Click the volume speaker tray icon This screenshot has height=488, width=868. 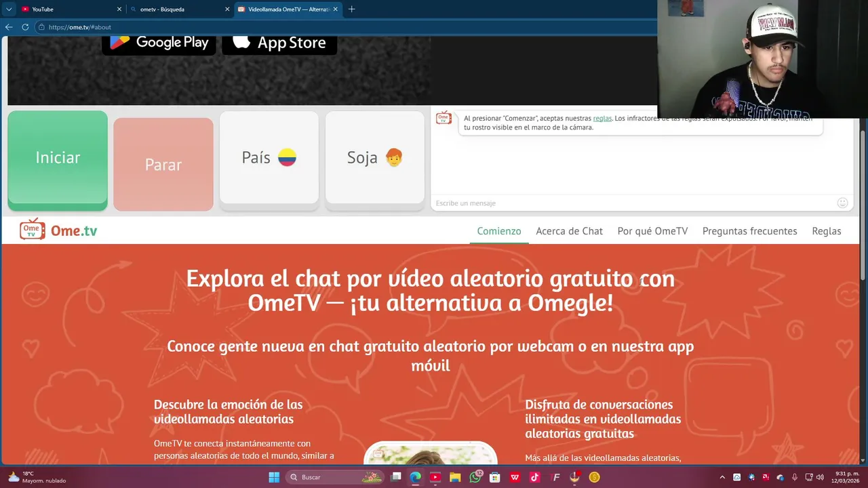coord(821,477)
